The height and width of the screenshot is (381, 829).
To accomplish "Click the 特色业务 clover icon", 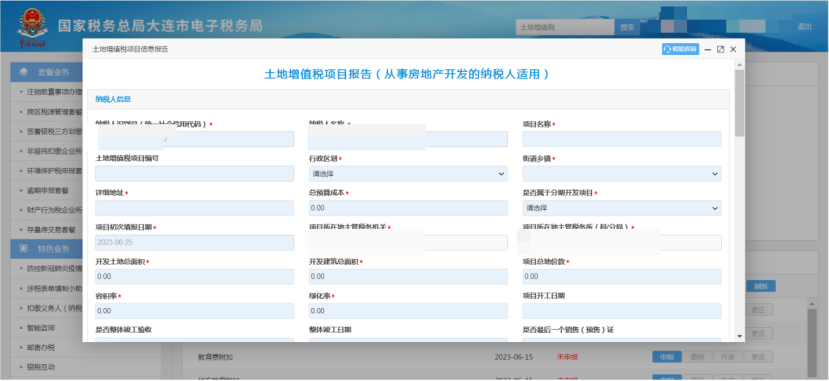I will pyautogui.click(x=24, y=248).
